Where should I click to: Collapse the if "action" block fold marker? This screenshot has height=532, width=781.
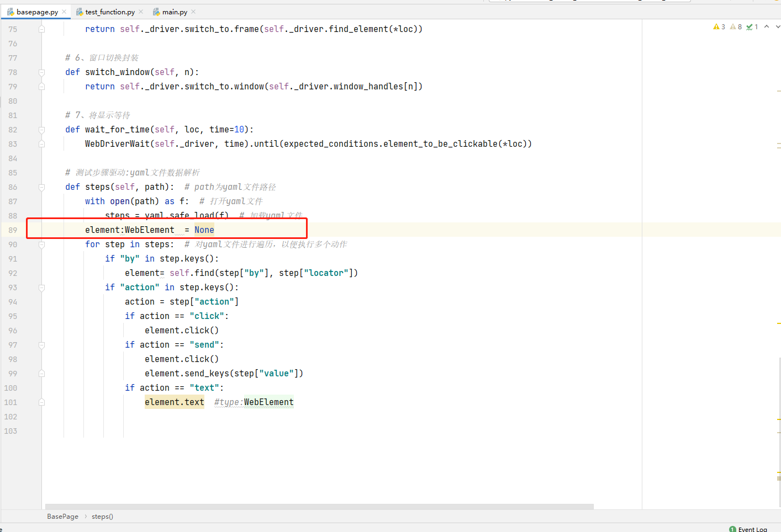pos(41,288)
